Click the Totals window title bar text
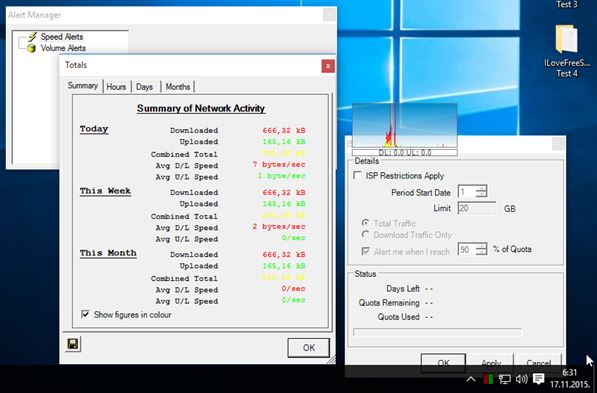Screen dimensions: 597x393 pyautogui.click(x=76, y=65)
